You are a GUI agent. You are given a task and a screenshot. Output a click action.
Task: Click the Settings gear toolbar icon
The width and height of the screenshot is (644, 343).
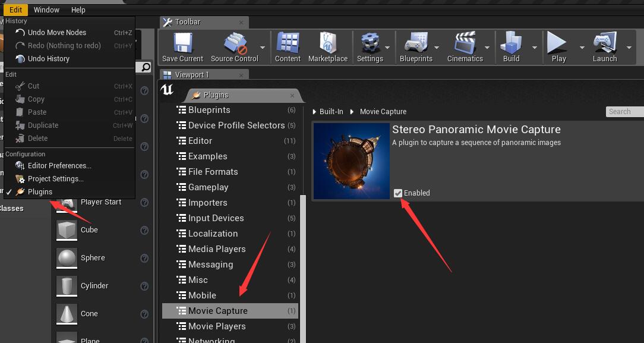pos(370,43)
